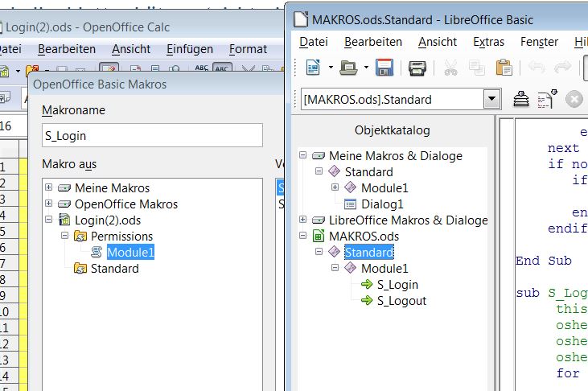
Task: Expand OpenOffice Makros tree node
Action: pyautogui.click(x=49, y=204)
